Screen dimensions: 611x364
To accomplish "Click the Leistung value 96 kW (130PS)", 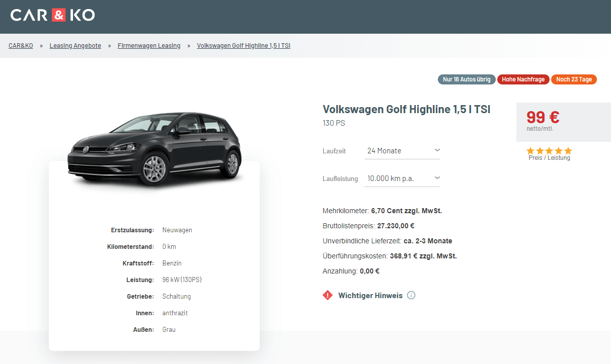I will point(182,280).
